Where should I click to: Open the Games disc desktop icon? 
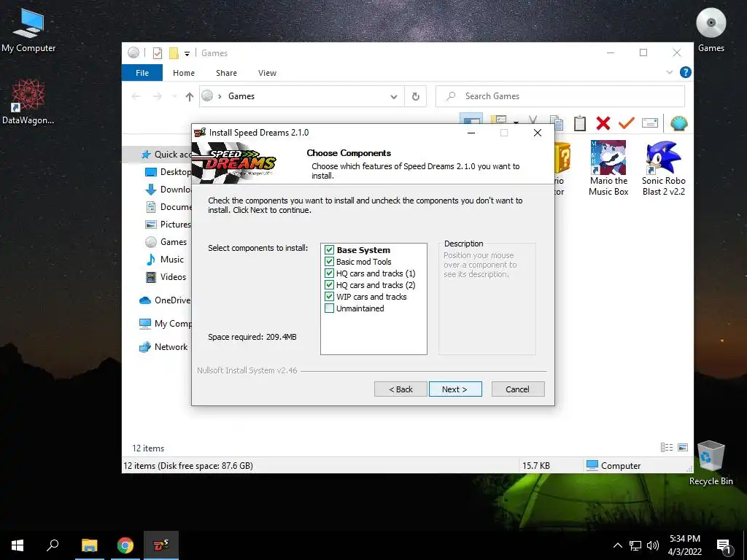pyautogui.click(x=711, y=31)
